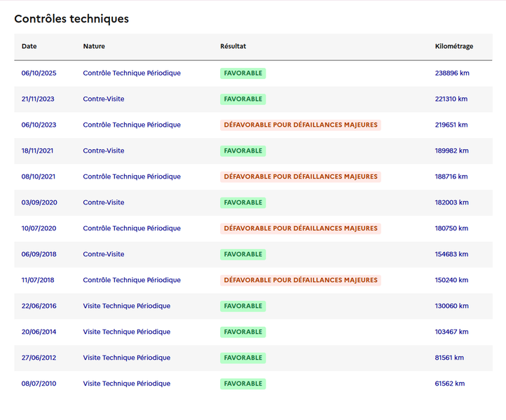
Task: Click the Nature column header
Action: coord(94,46)
